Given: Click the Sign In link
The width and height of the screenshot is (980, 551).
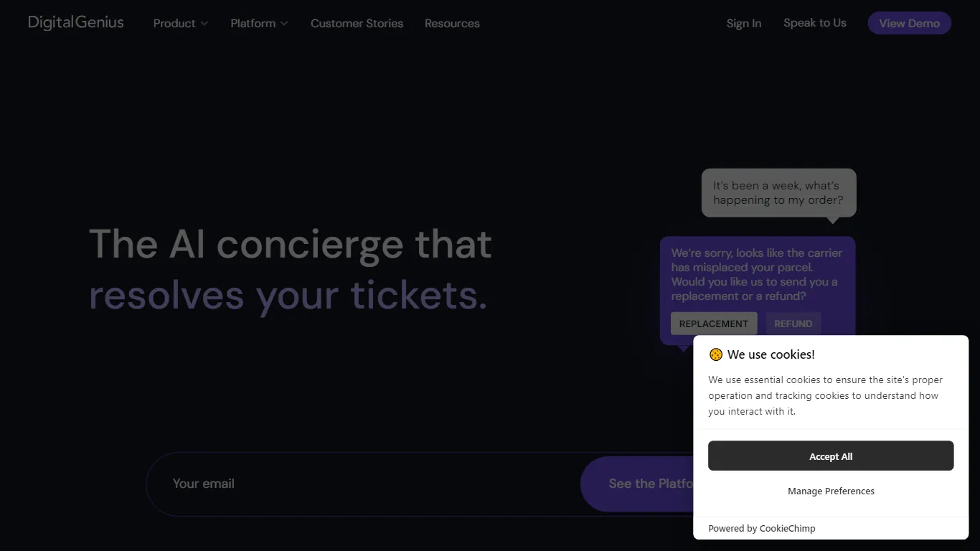Looking at the screenshot, I should coord(743,24).
